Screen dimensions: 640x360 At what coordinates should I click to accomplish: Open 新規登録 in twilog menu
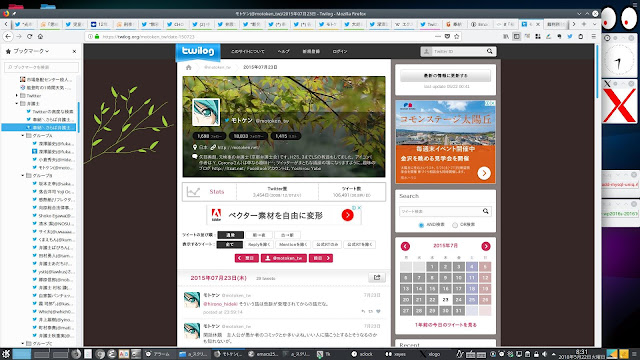[311, 51]
